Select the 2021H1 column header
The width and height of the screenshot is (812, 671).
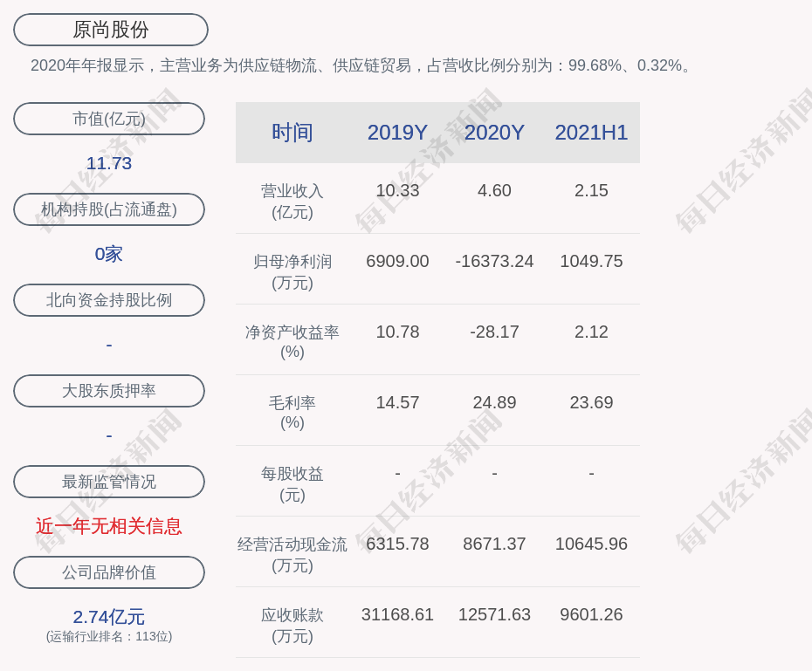[x=591, y=133]
